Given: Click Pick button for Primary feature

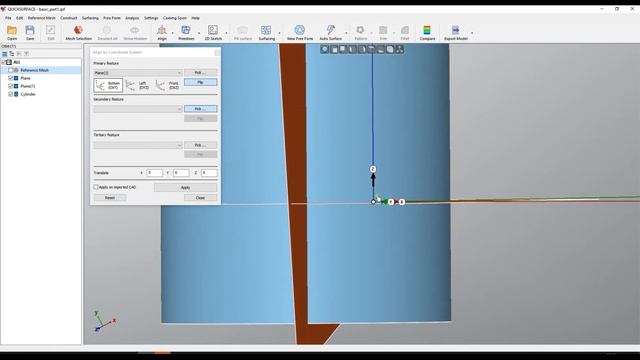Looking at the screenshot, I should (x=200, y=73).
